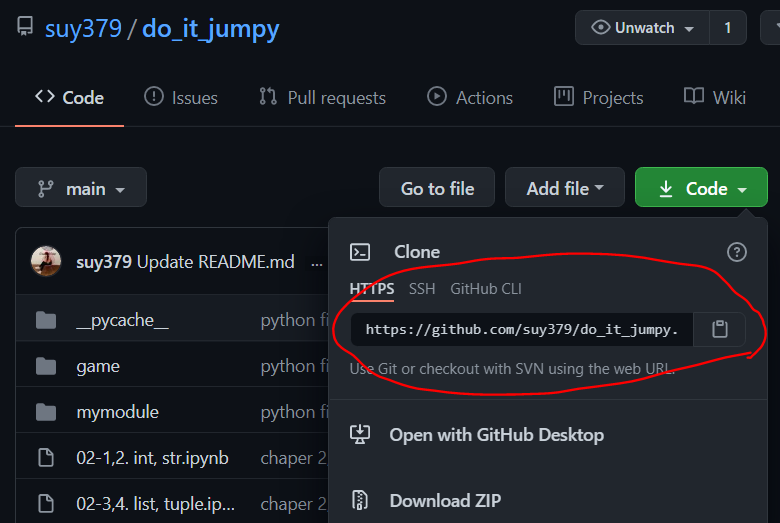Viewport: 780px width, 523px height.
Task: Click Open with GitHub Desktop
Action: tap(496, 435)
